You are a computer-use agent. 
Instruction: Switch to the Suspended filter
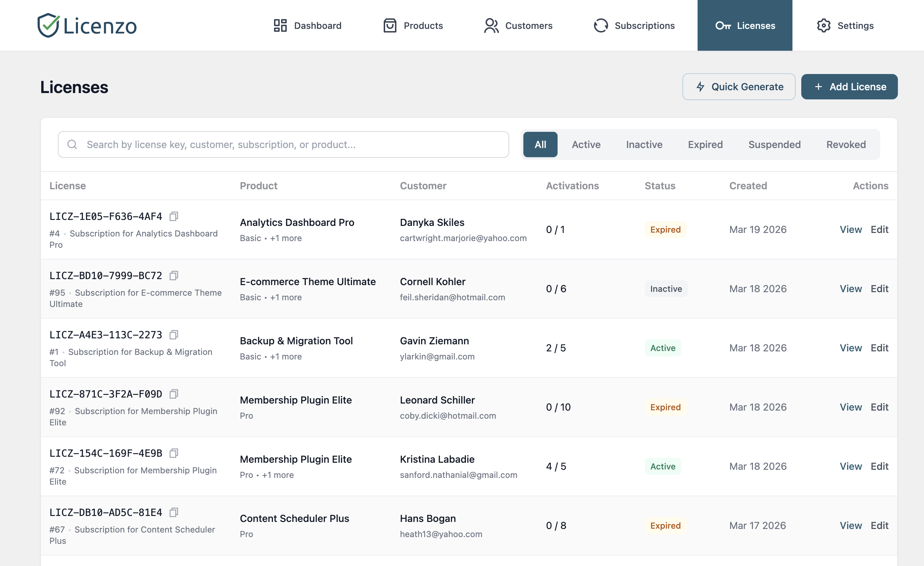click(775, 144)
